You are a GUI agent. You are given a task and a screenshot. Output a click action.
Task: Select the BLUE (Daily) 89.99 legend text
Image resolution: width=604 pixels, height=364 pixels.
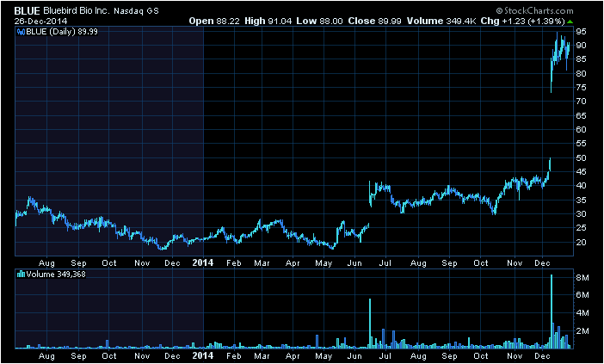[62, 32]
